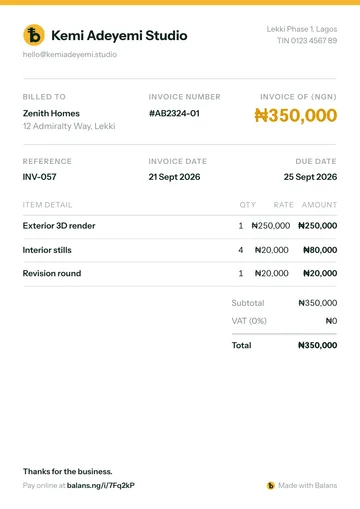Click the ₦350,000 invoice amount headline
This screenshot has width=360, height=509.
296,115
